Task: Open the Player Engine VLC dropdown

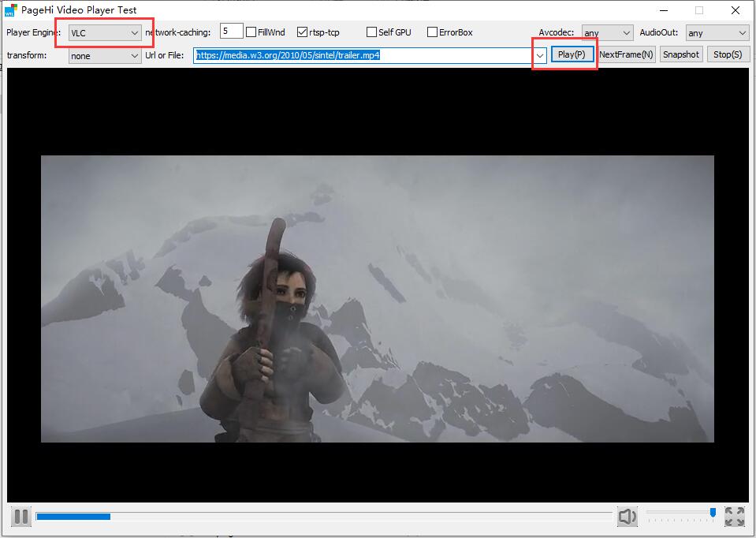Action: pos(105,33)
